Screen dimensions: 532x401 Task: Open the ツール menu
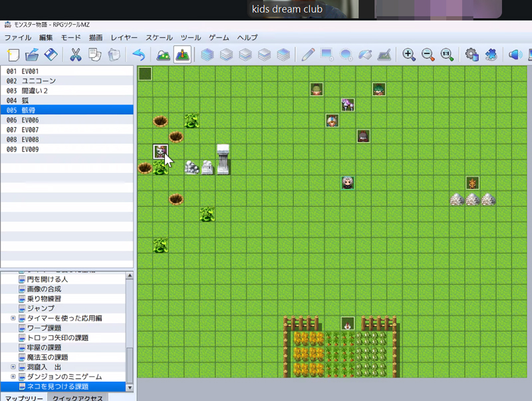(191, 37)
